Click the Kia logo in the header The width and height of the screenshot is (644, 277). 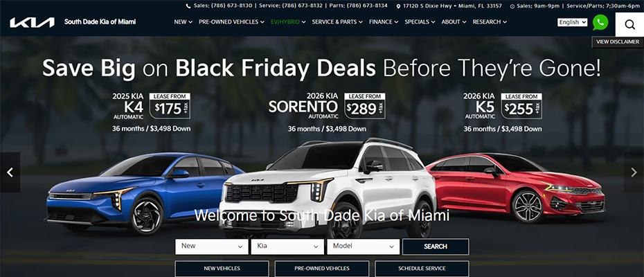[x=32, y=22]
